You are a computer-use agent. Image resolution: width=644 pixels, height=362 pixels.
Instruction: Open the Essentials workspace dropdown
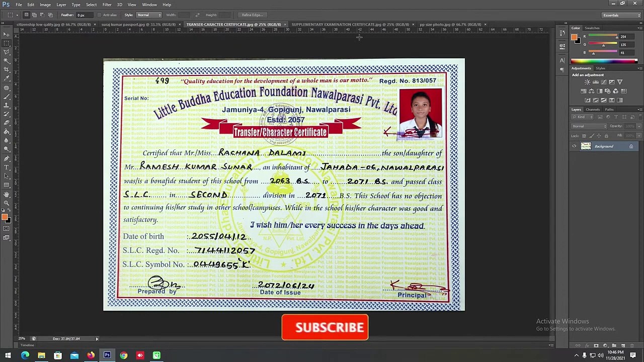tap(621, 15)
